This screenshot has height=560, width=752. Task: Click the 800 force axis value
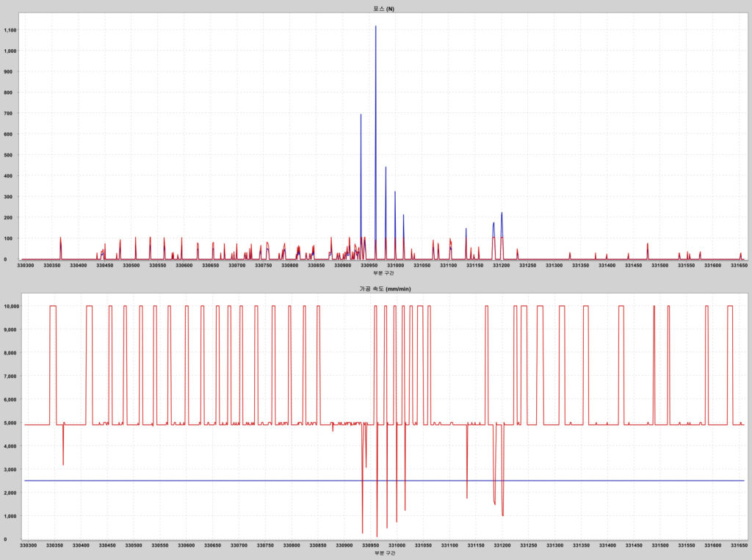pyautogui.click(x=7, y=92)
